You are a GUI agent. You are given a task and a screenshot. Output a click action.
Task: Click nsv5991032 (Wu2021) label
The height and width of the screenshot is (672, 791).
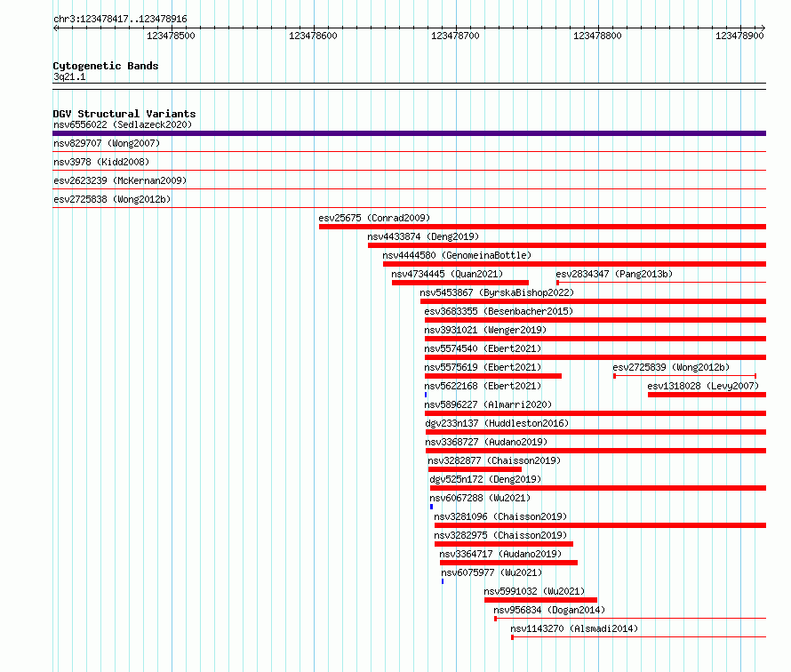(x=534, y=591)
